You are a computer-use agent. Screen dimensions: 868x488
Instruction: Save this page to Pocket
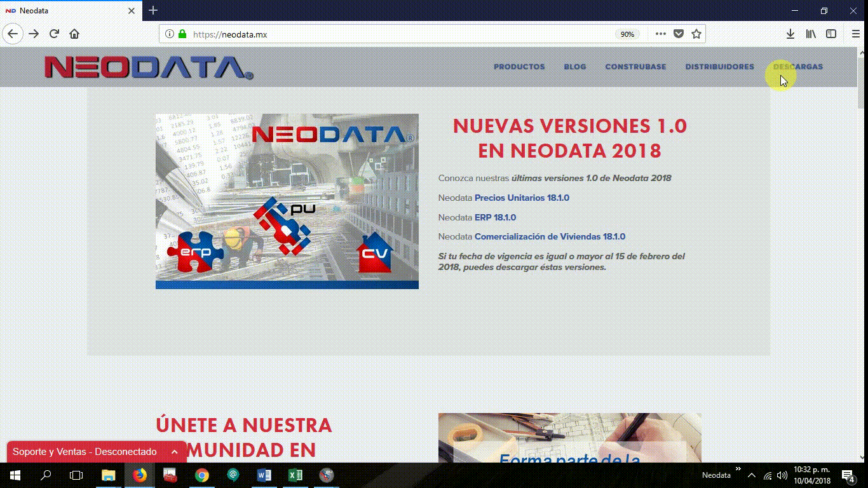click(x=679, y=34)
